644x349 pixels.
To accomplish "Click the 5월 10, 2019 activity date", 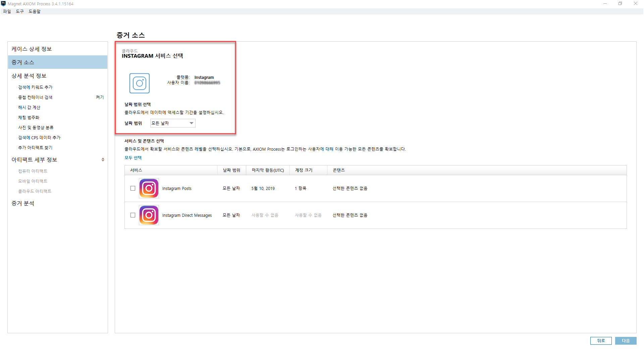I will [263, 188].
